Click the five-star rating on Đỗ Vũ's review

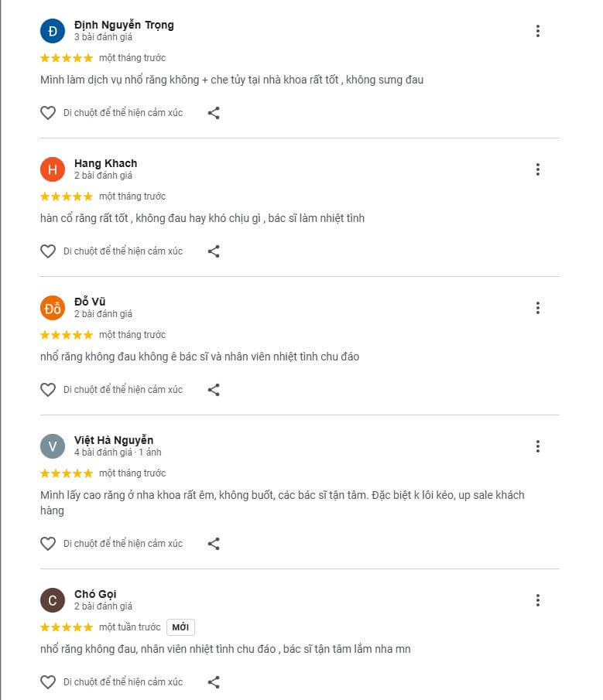[67, 335]
